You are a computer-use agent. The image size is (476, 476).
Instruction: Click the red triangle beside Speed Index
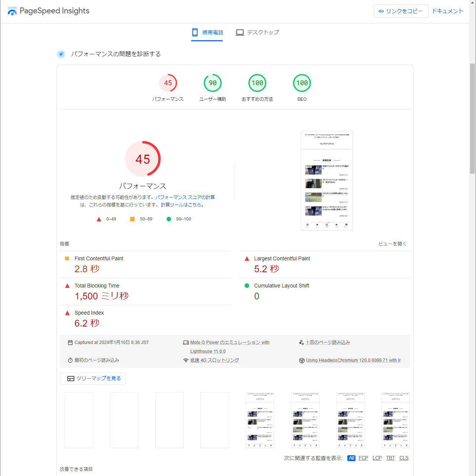[x=67, y=313]
